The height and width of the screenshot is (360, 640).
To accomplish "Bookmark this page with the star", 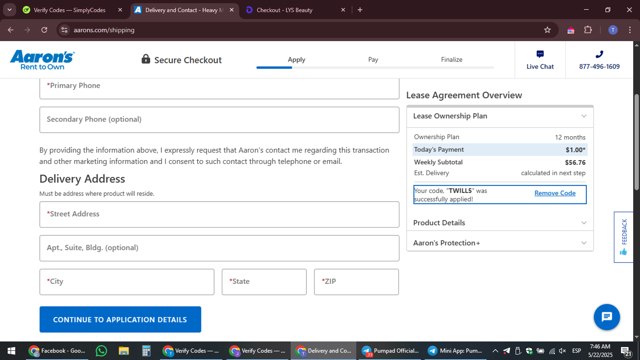I will (547, 30).
